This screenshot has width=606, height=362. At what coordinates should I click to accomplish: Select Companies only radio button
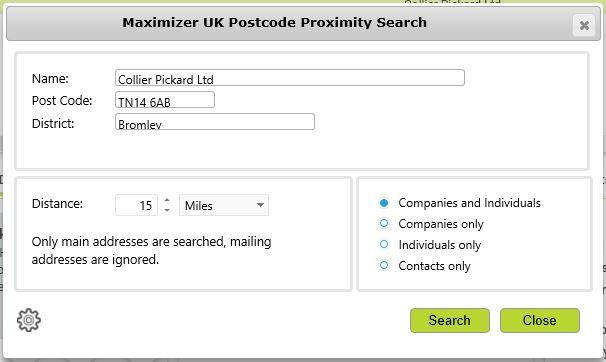click(x=384, y=223)
